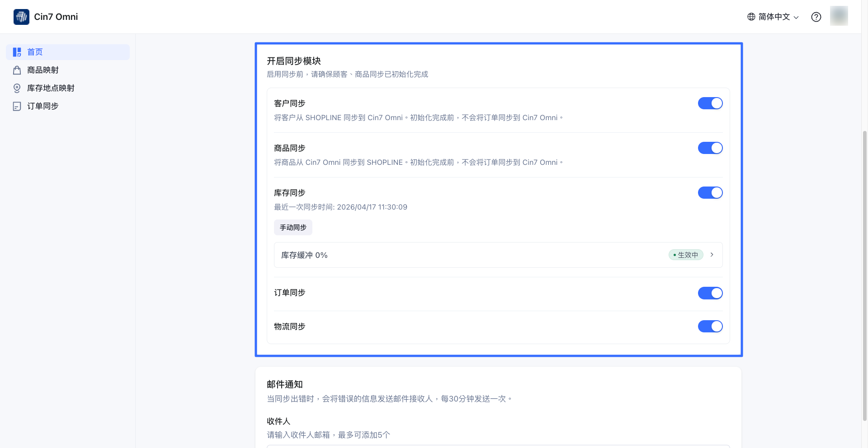The image size is (868, 448).
Task: Disable the 物流同步 toggle
Action: [x=710, y=327]
